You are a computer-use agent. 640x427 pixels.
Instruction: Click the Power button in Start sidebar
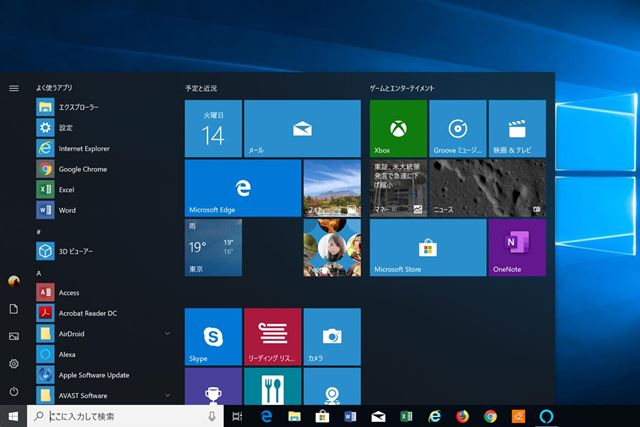(x=14, y=391)
